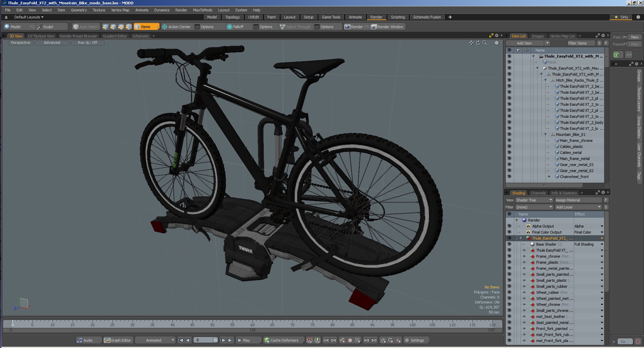Click the record keyframe circle icon
Viewport: 644px width, 348px height.
tap(350, 340)
